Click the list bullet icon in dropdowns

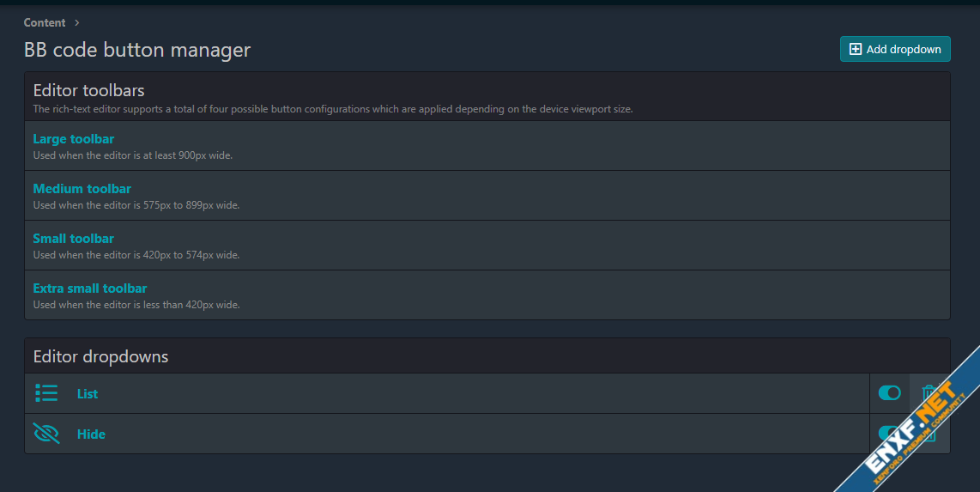46,393
